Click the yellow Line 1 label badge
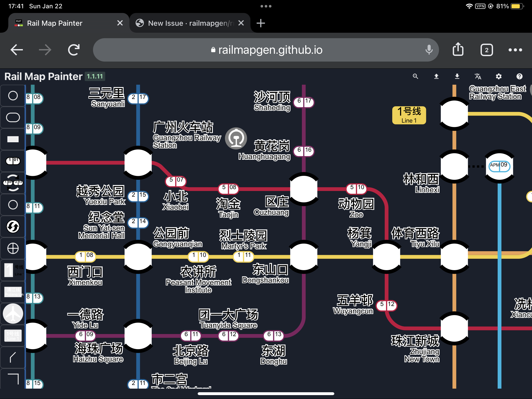 click(x=409, y=115)
